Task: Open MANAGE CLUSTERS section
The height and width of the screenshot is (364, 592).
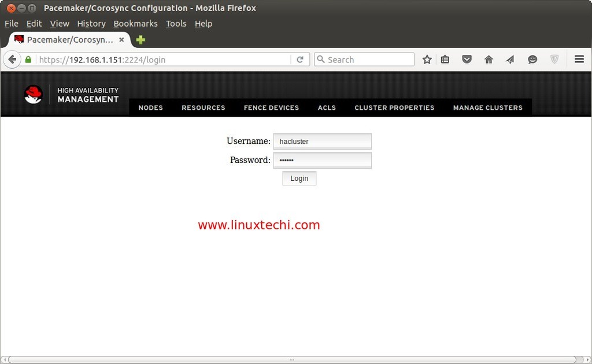Action: pos(487,107)
